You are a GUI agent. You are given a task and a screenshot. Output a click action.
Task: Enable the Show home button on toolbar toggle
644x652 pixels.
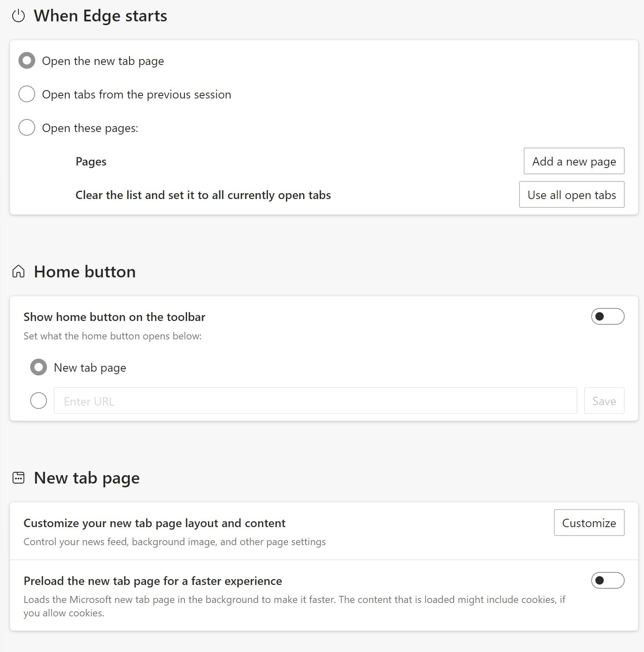608,316
